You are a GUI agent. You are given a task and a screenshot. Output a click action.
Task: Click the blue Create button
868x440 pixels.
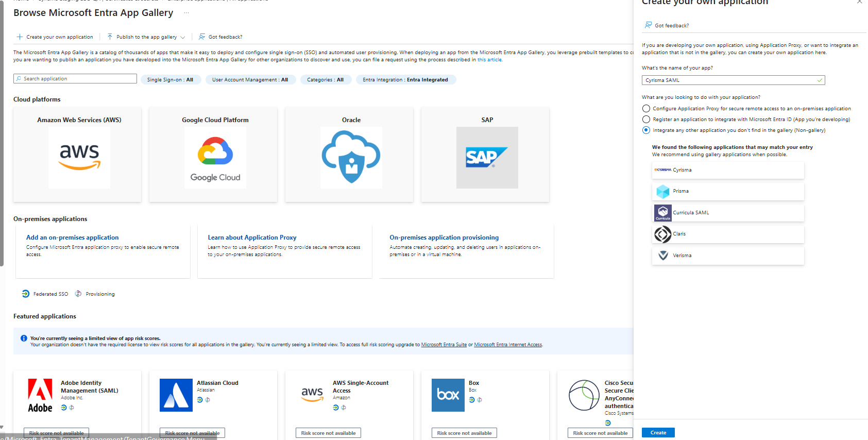point(658,433)
